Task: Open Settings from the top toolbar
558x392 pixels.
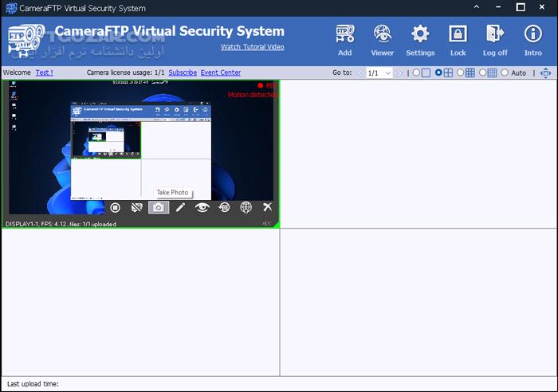Action: point(420,39)
